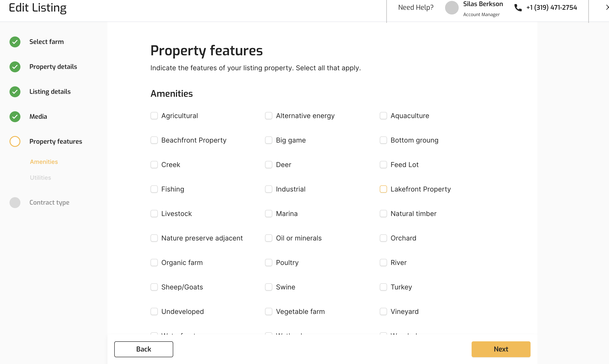Click the phone icon next to the number
The image size is (609, 364).
point(518,8)
